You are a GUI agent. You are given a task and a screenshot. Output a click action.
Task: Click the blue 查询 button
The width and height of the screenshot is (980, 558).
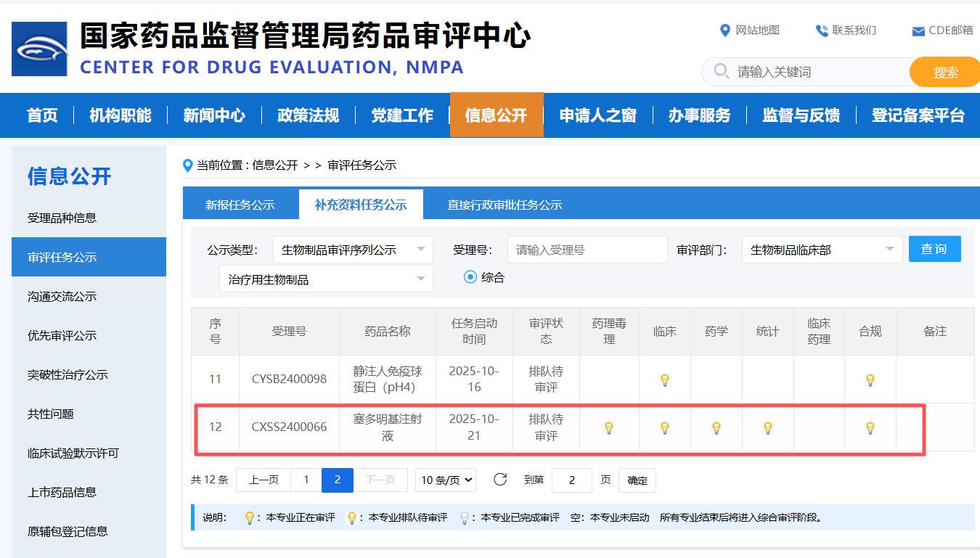[x=934, y=249]
